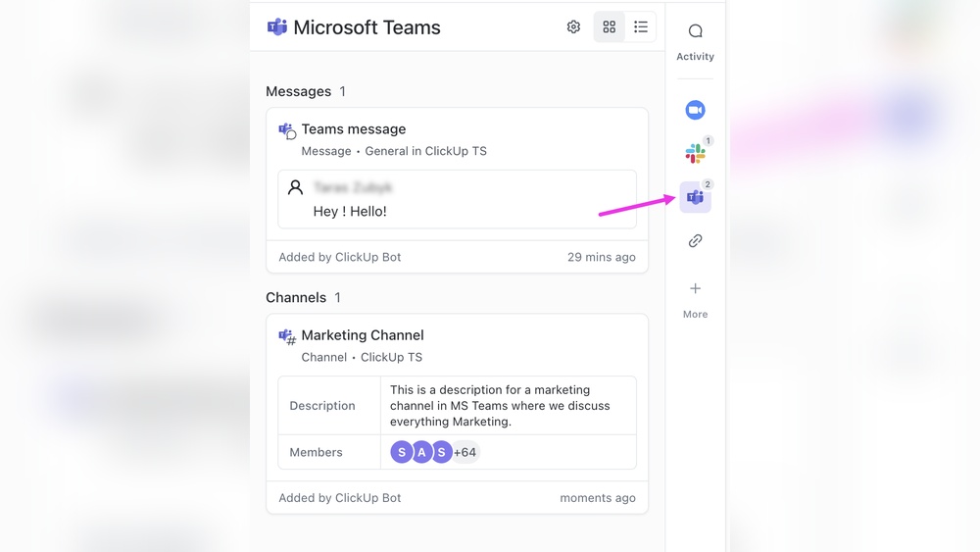The width and height of the screenshot is (980, 552).
Task: Click the Channels section heading
Action: tap(296, 297)
